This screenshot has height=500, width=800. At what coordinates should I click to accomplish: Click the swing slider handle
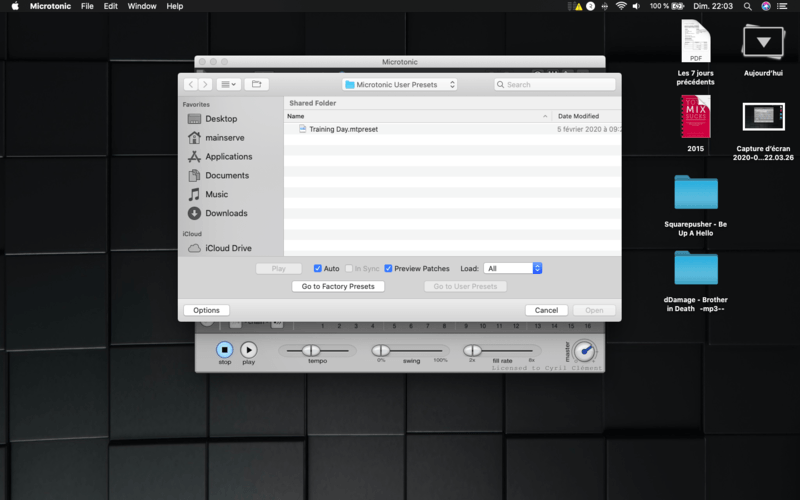coord(381,351)
